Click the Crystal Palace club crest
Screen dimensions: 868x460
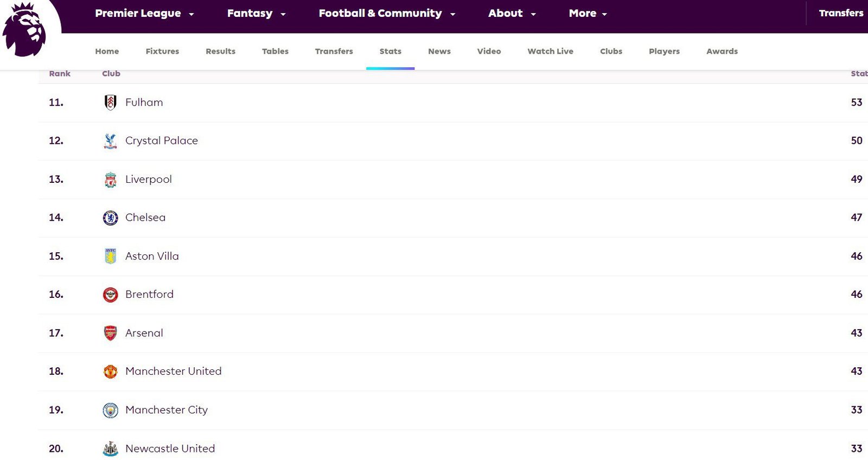coord(110,141)
